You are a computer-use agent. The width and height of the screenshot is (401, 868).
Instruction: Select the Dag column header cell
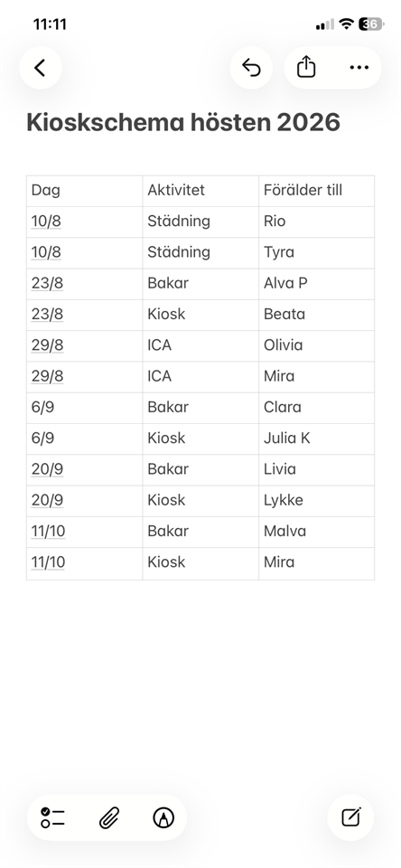[x=85, y=191]
